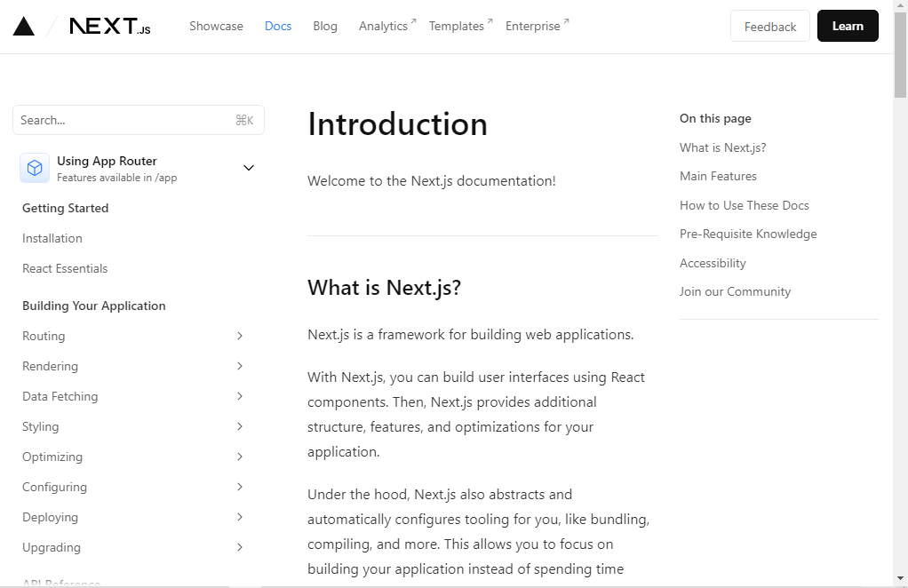Click the App Router cube icon
This screenshot has height=588, width=908.
35,168
